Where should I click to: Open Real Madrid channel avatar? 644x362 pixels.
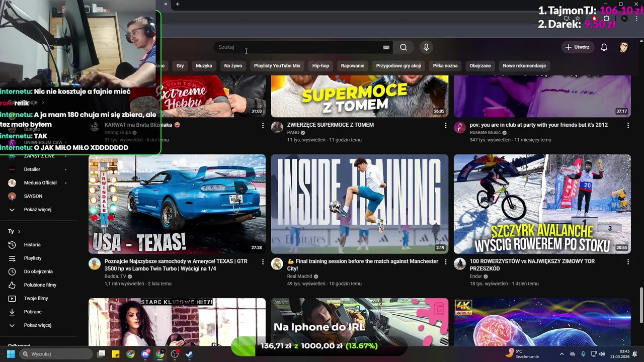tap(277, 264)
